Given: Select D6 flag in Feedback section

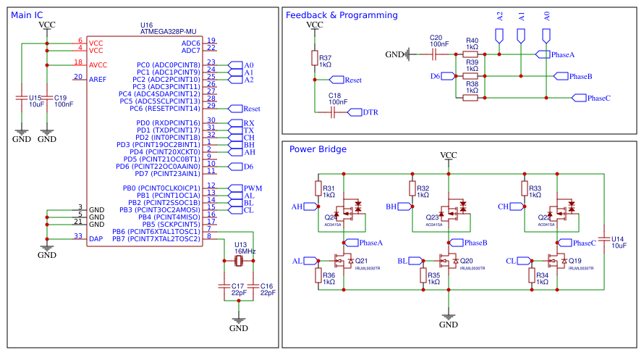Looking at the screenshot, I should [449, 76].
